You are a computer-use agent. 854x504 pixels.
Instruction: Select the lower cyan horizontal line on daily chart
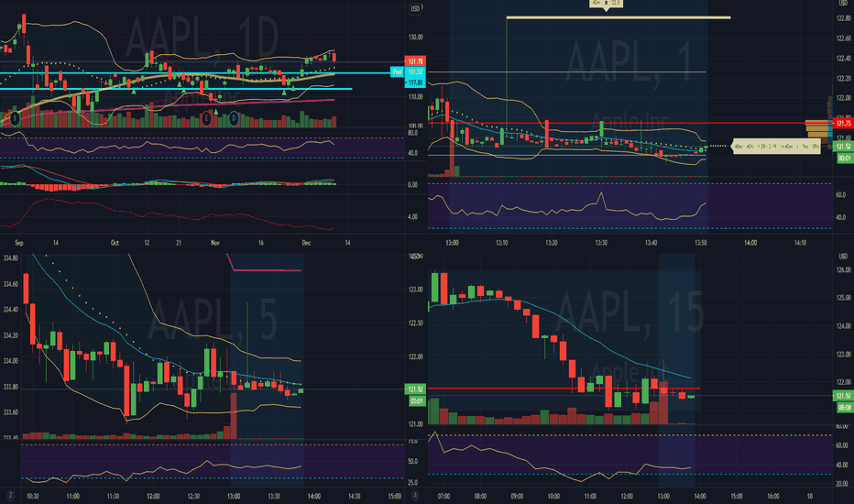pos(176,89)
